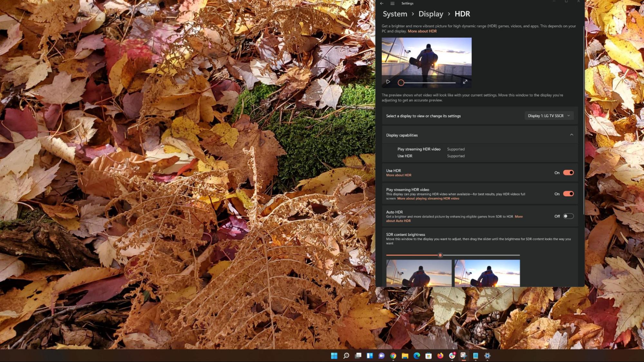Click the back arrow in Settings

382,3
